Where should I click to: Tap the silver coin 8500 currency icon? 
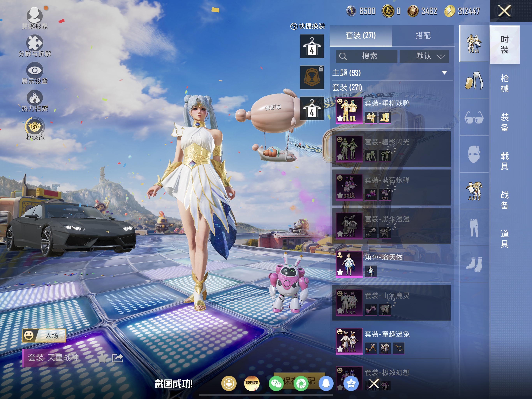pyautogui.click(x=351, y=11)
